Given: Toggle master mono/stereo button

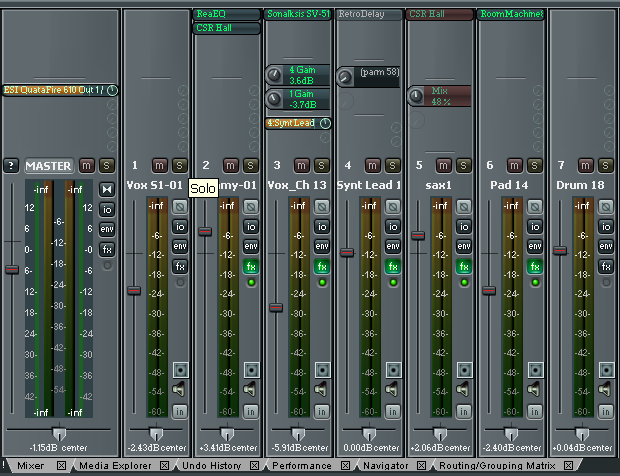Looking at the screenshot, I should click(108, 188).
